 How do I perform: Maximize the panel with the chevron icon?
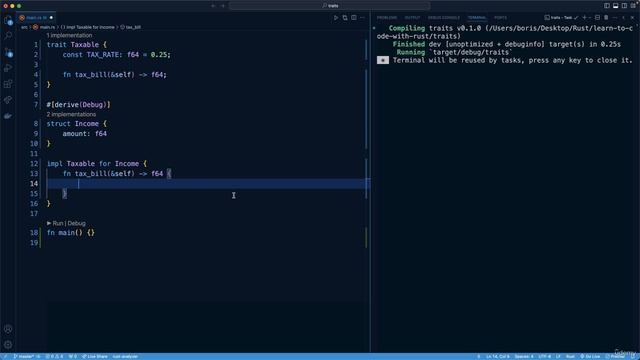(x=624, y=18)
